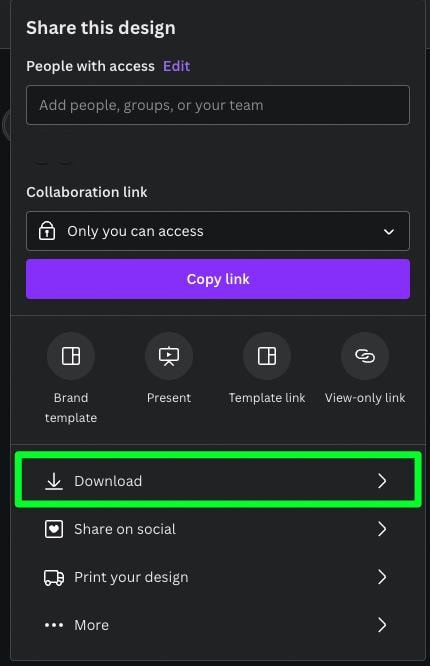Open the More options chevron
This screenshot has width=430, height=666.
tap(382, 625)
